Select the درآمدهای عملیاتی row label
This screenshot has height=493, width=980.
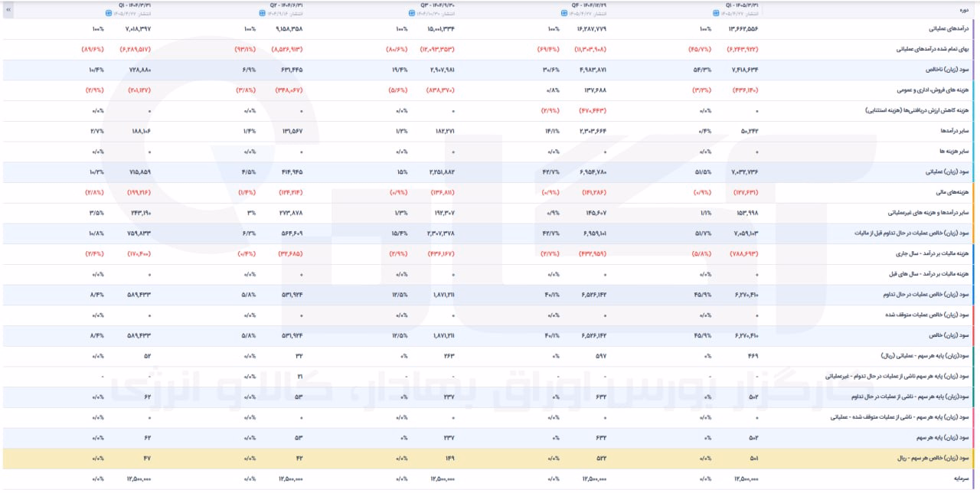[949, 29]
